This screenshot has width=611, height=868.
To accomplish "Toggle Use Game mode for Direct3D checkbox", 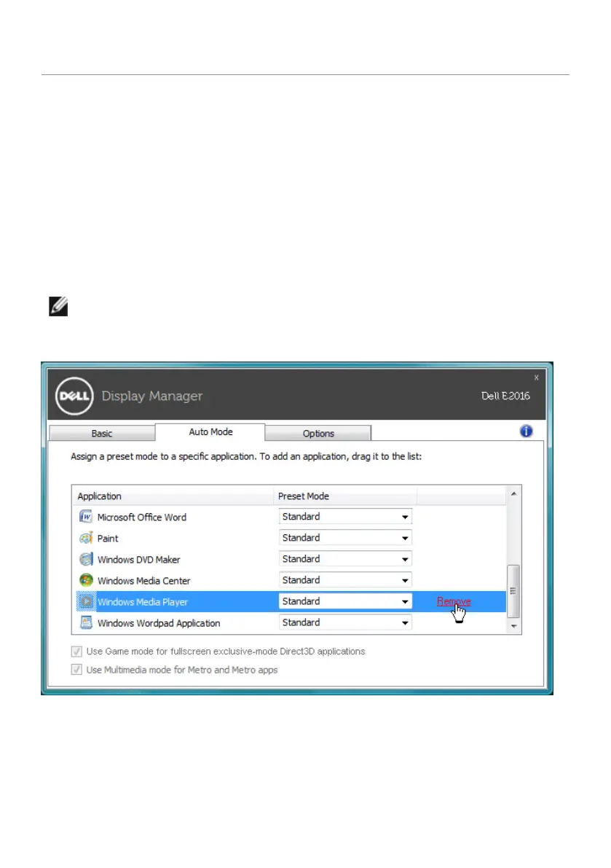I will [x=77, y=652].
